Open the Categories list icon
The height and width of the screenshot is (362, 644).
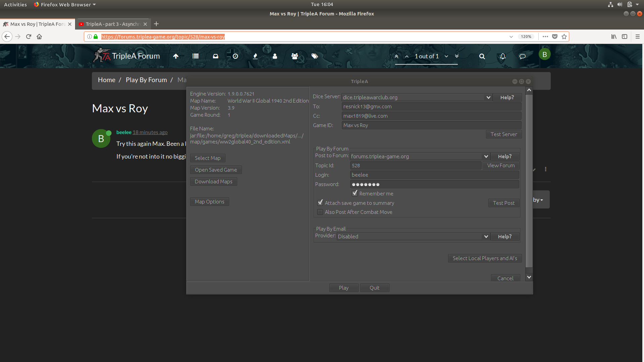tap(196, 56)
